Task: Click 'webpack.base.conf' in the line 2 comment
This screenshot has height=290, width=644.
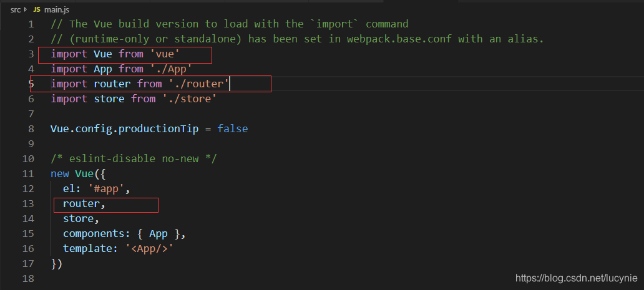Action: pyautogui.click(x=399, y=39)
